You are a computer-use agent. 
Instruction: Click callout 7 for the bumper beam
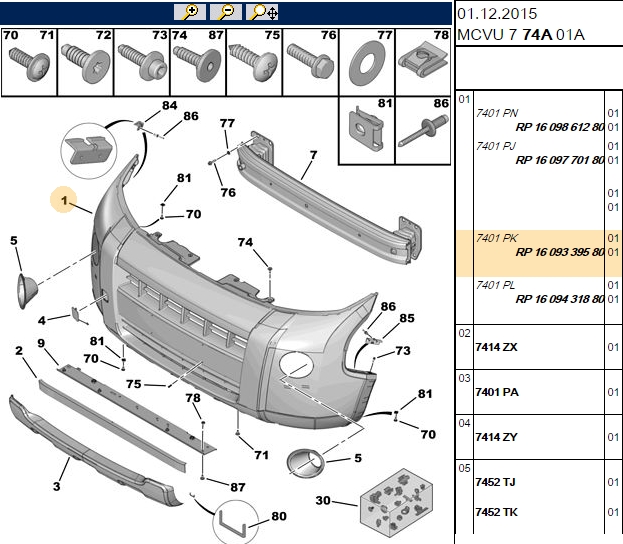[313, 155]
